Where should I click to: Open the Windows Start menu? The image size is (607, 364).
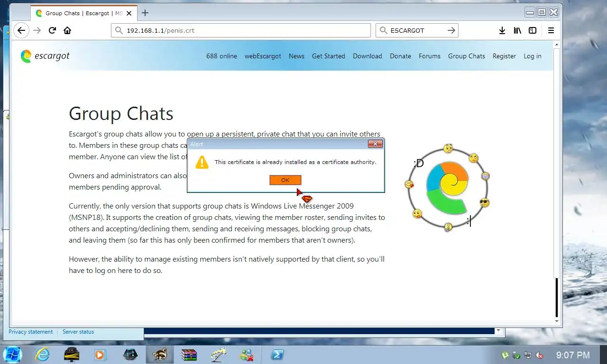(13, 354)
